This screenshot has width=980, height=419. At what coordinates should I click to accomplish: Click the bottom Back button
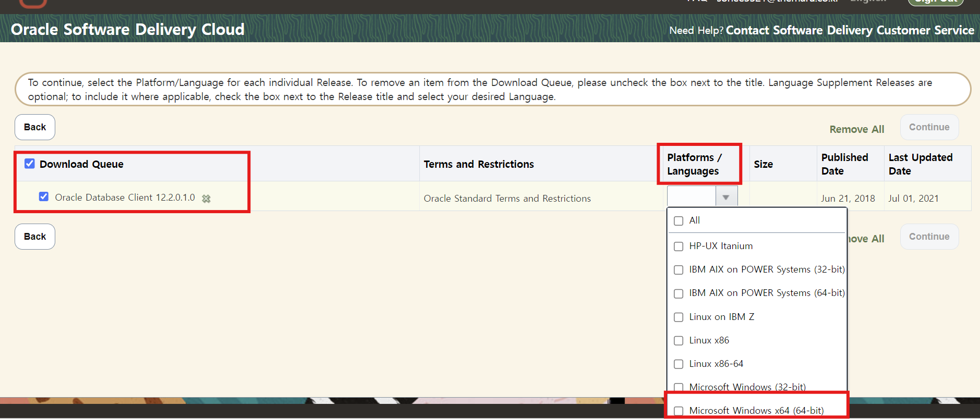pyautogui.click(x=35, y=237)
